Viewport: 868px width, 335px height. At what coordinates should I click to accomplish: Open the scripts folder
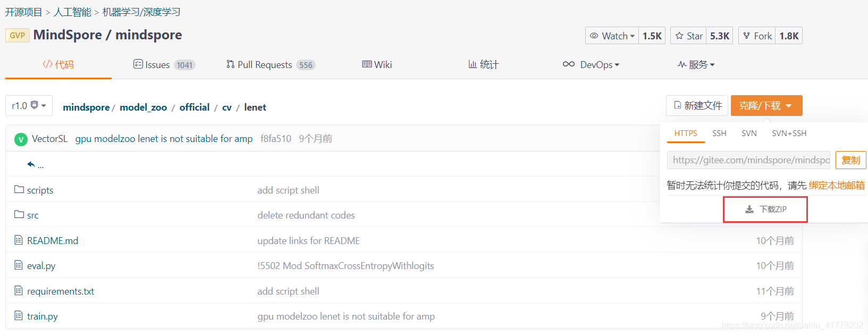click(x=40, y=190)
